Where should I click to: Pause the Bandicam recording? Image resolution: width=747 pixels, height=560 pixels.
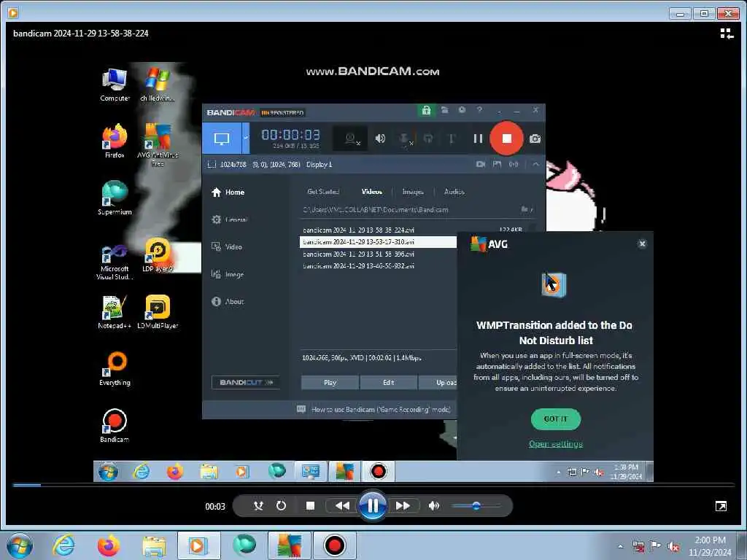(478, 139)
